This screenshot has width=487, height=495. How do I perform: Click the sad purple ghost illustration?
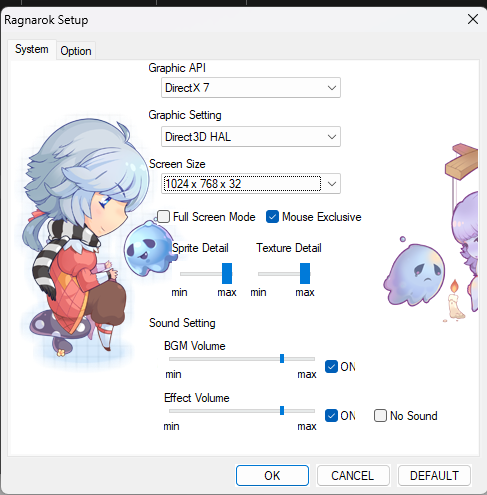point(414,273)
